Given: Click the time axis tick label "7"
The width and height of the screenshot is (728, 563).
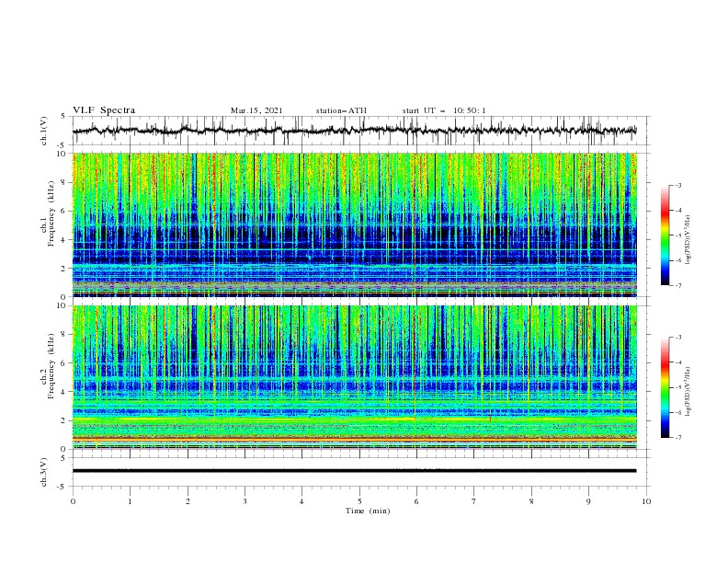Looking at the screenshot, I should (x=474, y=501).
